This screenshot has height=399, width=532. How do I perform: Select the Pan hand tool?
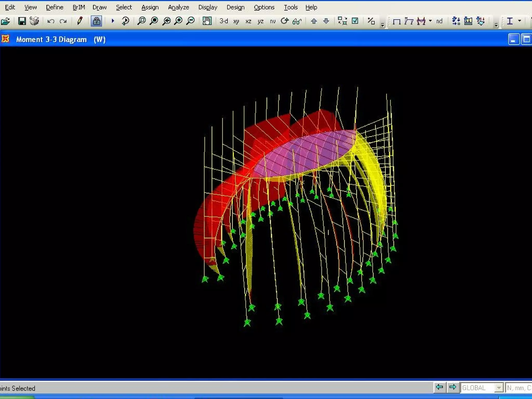(x=207, y=21)
